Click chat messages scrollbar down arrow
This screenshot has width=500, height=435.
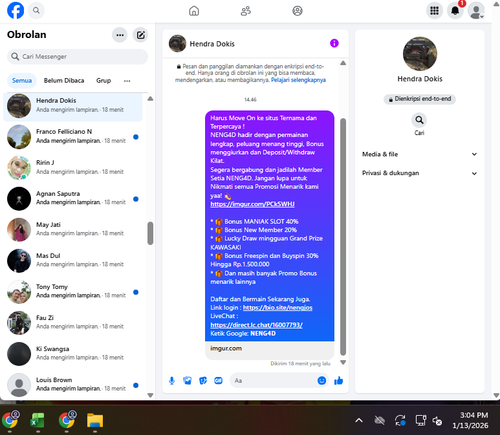tap(343, 362)
